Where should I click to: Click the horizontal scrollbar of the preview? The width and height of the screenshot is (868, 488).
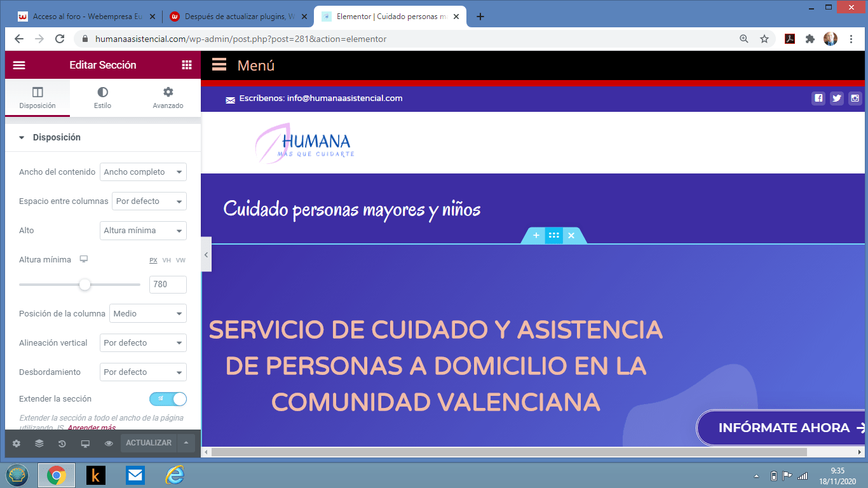510,452
